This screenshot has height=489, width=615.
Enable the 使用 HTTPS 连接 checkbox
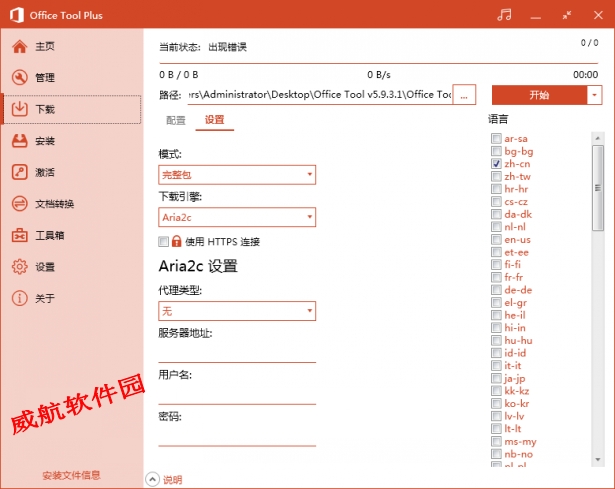point(163,242)
